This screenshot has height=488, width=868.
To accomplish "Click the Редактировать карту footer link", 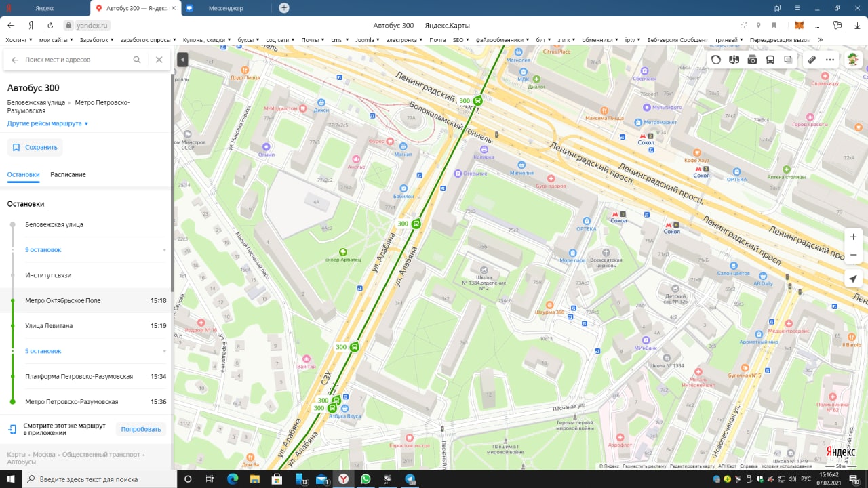I will tap(692, 466).
